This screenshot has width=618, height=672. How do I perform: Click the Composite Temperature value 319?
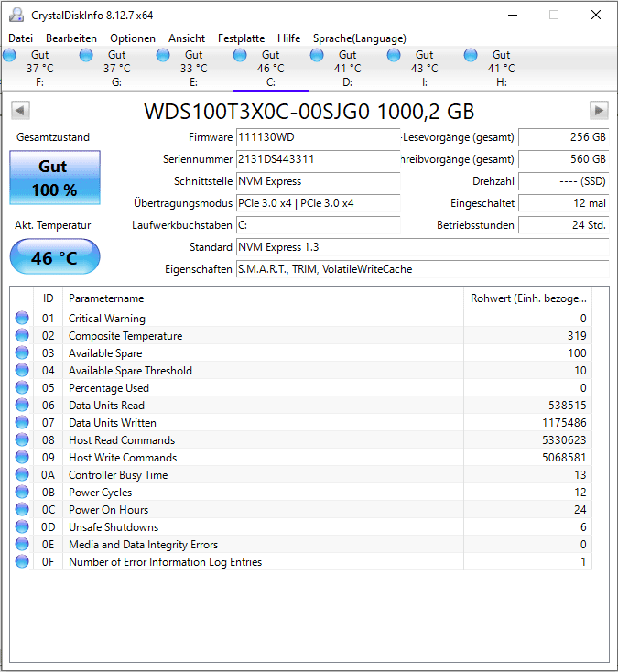(577, 336)
